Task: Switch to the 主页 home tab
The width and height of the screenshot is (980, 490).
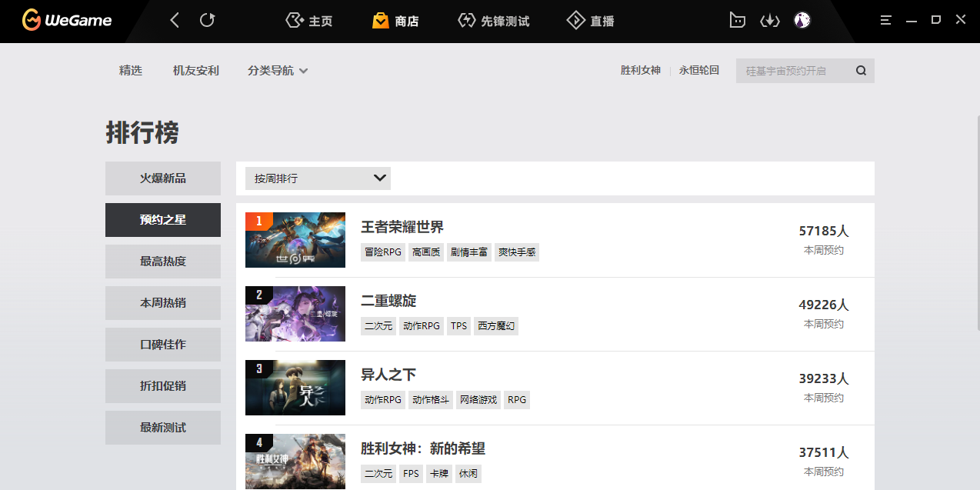Action: coord(309,21)
